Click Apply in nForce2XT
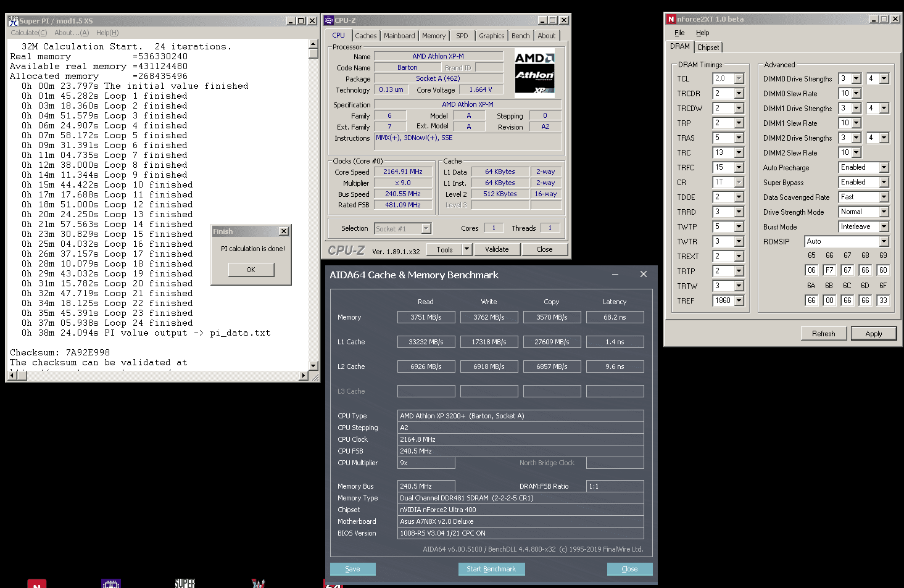The image size is (904, 588). 874,333
